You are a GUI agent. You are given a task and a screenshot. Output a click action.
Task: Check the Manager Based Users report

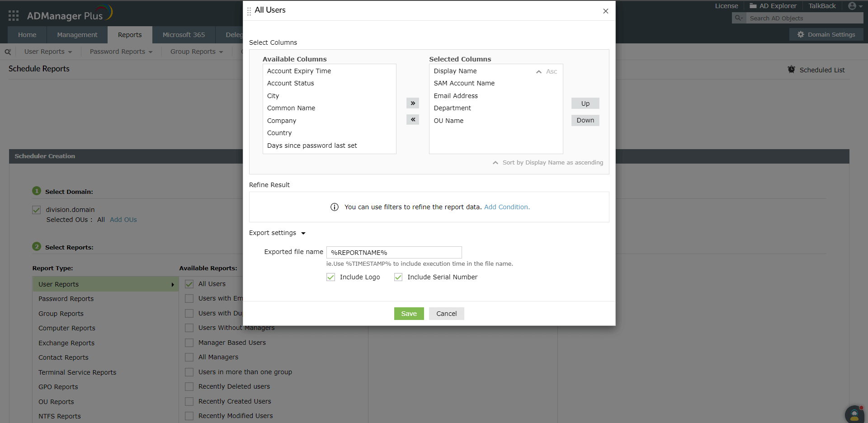point(189,343)
